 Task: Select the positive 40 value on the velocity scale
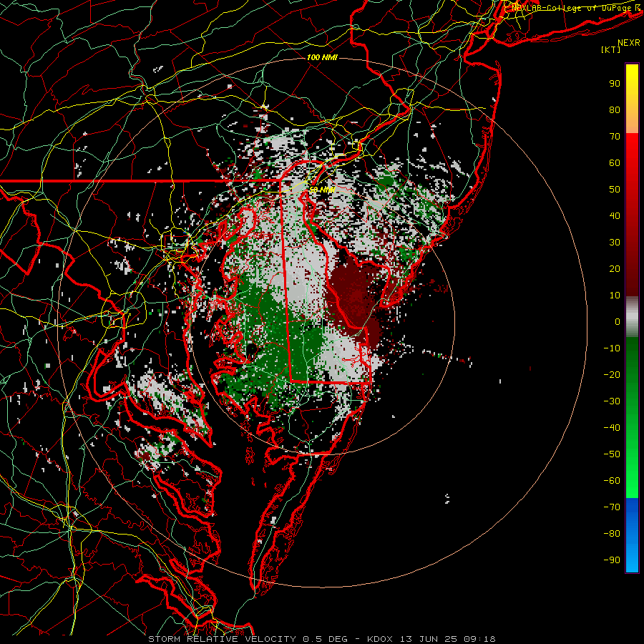615,215
